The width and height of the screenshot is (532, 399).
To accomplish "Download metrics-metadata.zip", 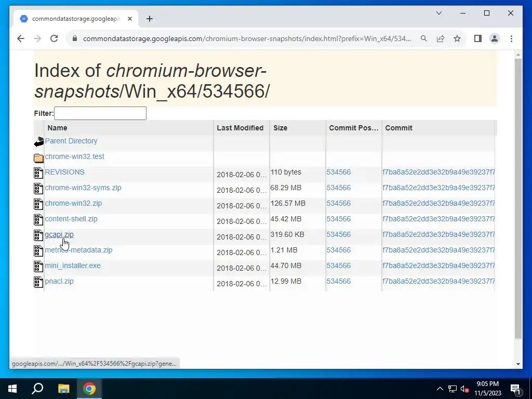I will (x=78, y=250).
